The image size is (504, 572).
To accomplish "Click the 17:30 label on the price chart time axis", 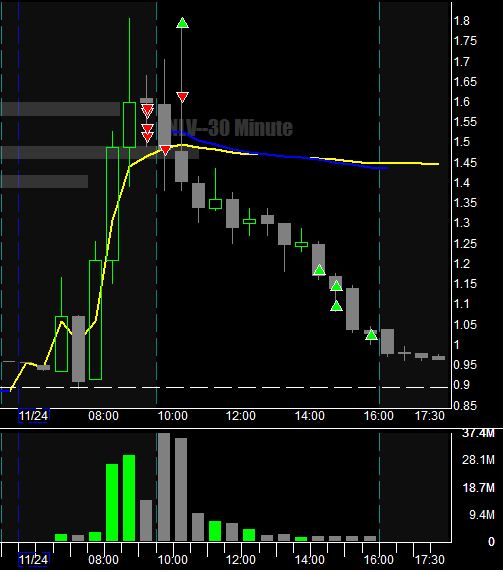I will pyautogui.click(x=430, y=416).
